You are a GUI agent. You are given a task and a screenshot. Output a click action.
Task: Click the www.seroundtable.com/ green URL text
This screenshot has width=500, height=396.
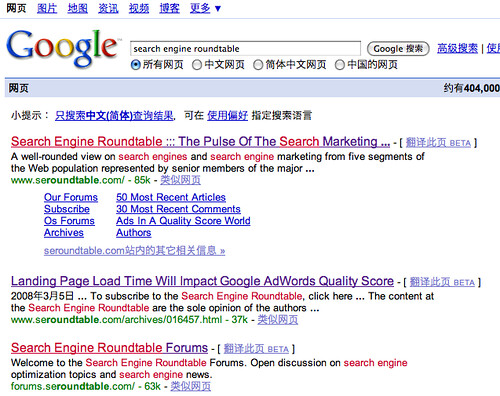(68, 180)
